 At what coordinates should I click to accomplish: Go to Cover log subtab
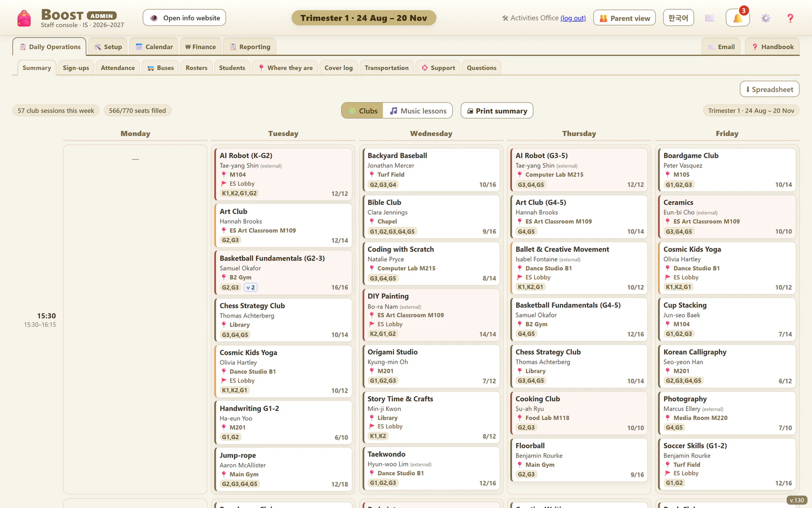click(339, 68)
